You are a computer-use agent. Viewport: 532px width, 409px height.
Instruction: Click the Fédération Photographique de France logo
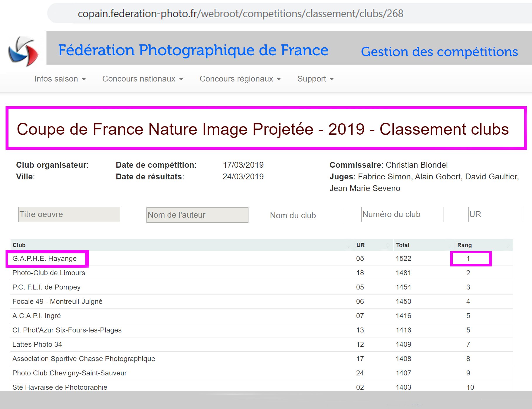pos(23,51)
